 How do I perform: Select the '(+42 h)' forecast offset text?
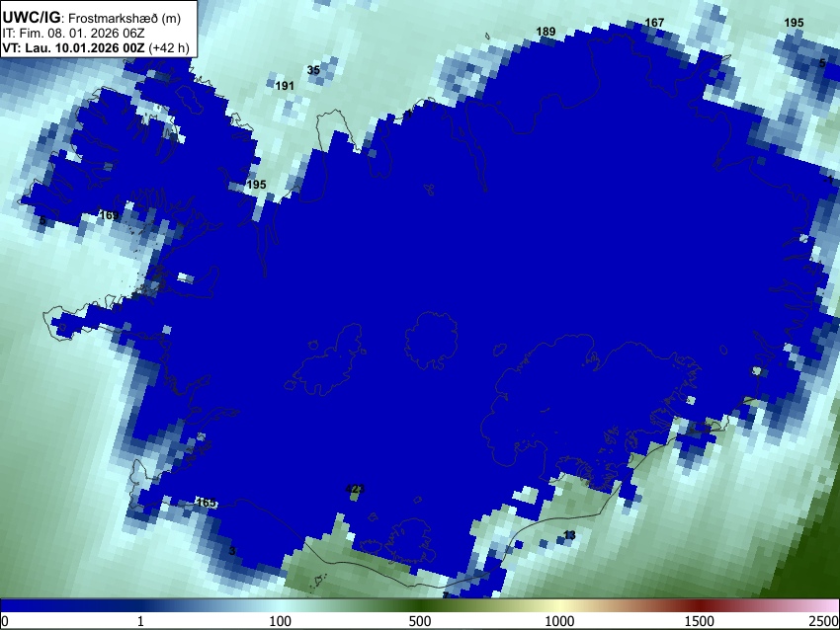click(169, 47)
